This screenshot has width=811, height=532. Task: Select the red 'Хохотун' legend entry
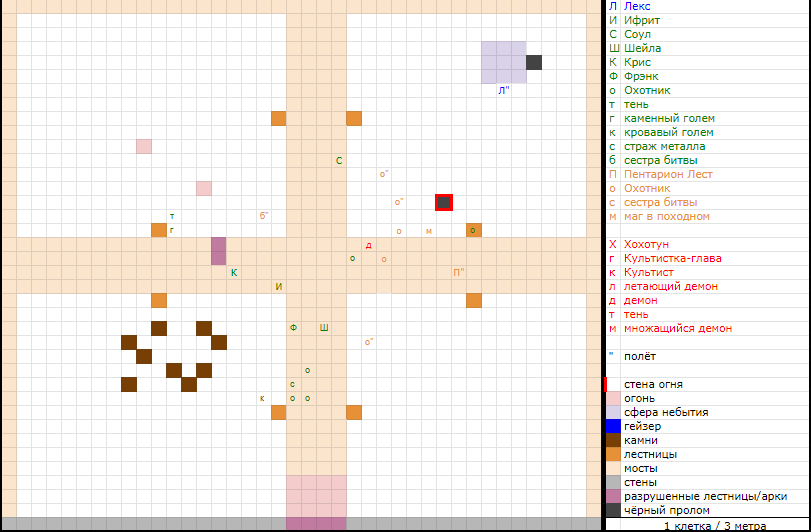click(646, 244)
